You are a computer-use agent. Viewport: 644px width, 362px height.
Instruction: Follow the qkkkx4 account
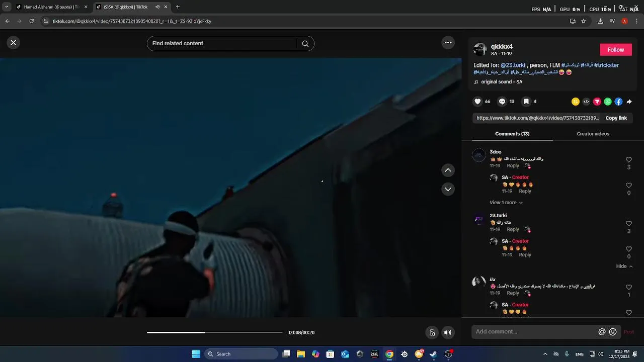tap(615, 49)
